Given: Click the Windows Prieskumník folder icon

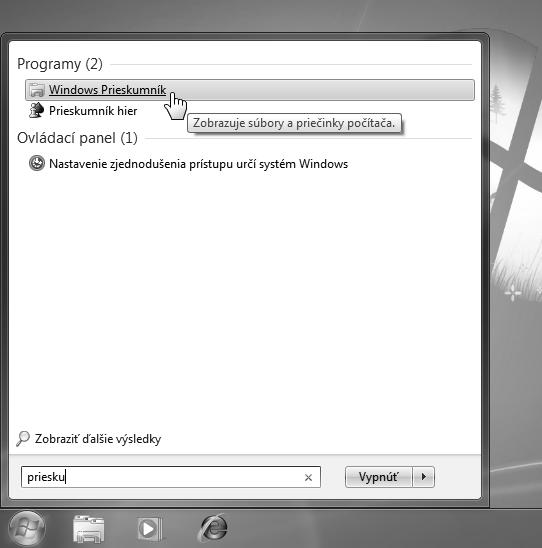Looking at the screenshot, I should (37, 90).
